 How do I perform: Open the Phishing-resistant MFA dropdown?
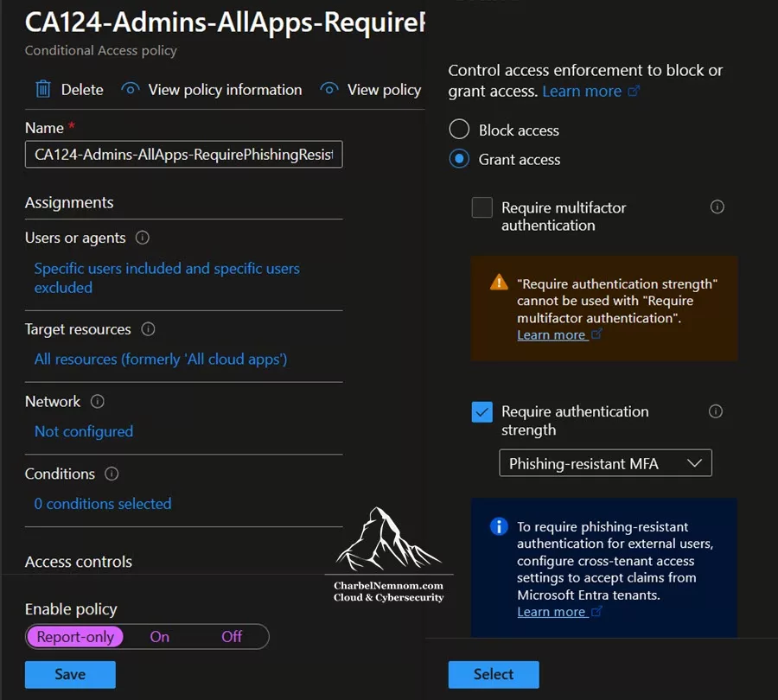605,463
